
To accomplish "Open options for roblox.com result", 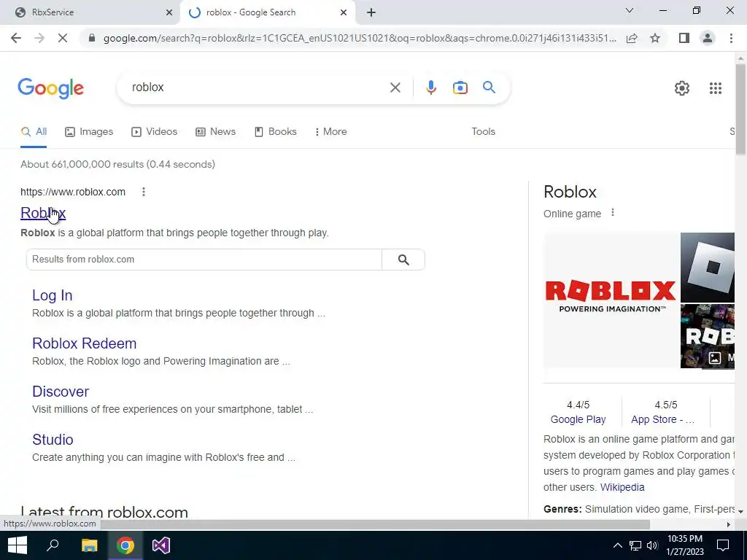I will click(144, 192).
